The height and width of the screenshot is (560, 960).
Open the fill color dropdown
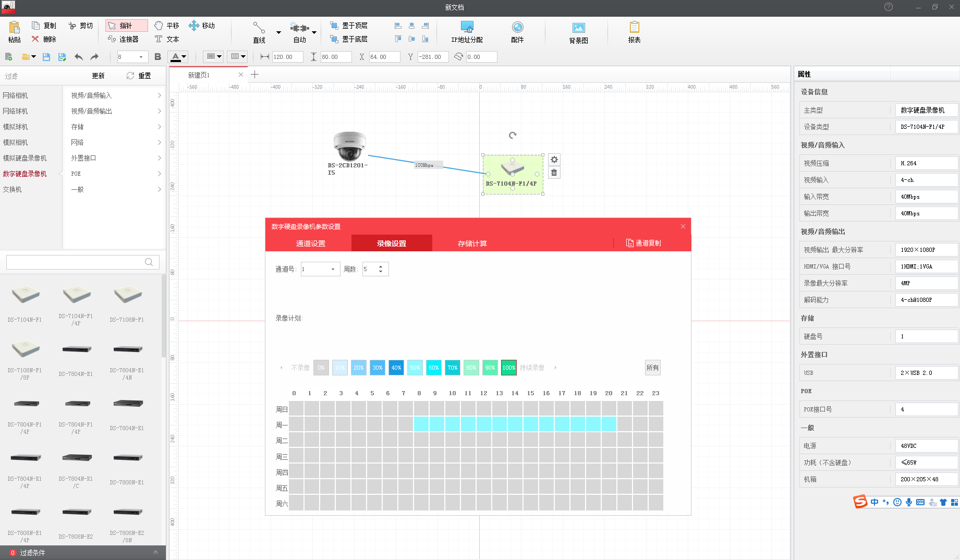(x=219, y=57)
